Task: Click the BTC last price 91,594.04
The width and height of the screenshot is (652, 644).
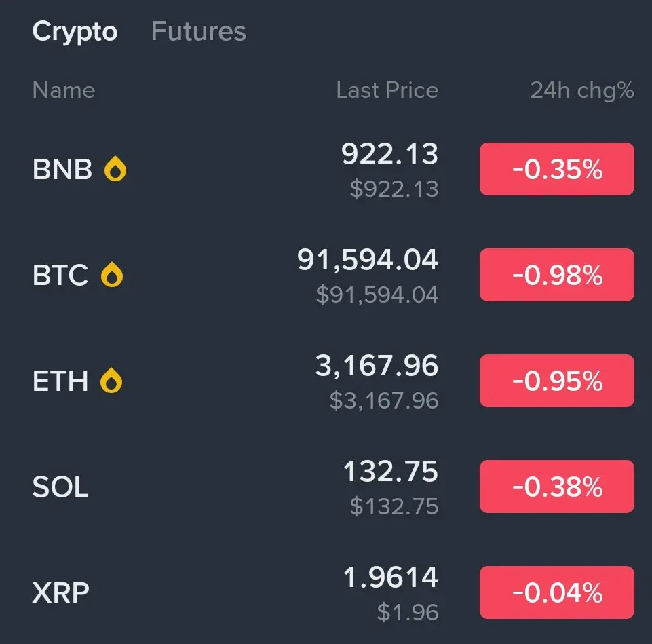Action: click(368, 261)
